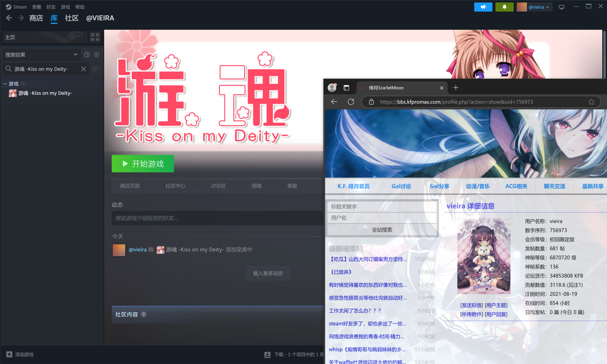The image size is (607, 364).
Task: Open browser tab actions menu icon
Action: [346, 88]
